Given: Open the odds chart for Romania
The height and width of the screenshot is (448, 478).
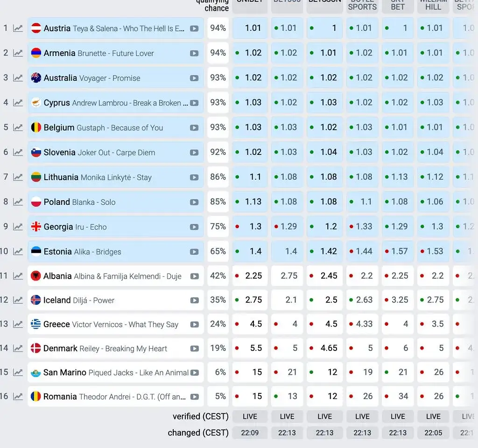Looking at the screenshot, I should pos(18,397).
